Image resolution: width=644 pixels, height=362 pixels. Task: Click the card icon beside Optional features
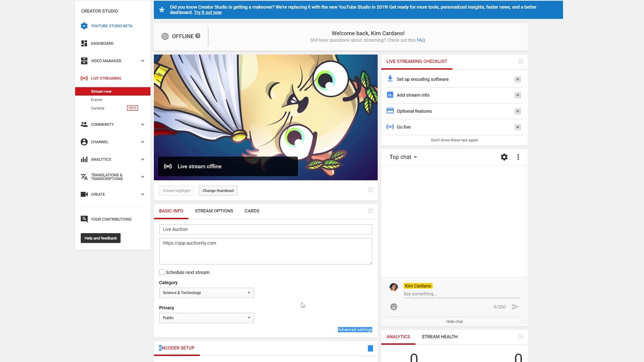pos(390,111)
